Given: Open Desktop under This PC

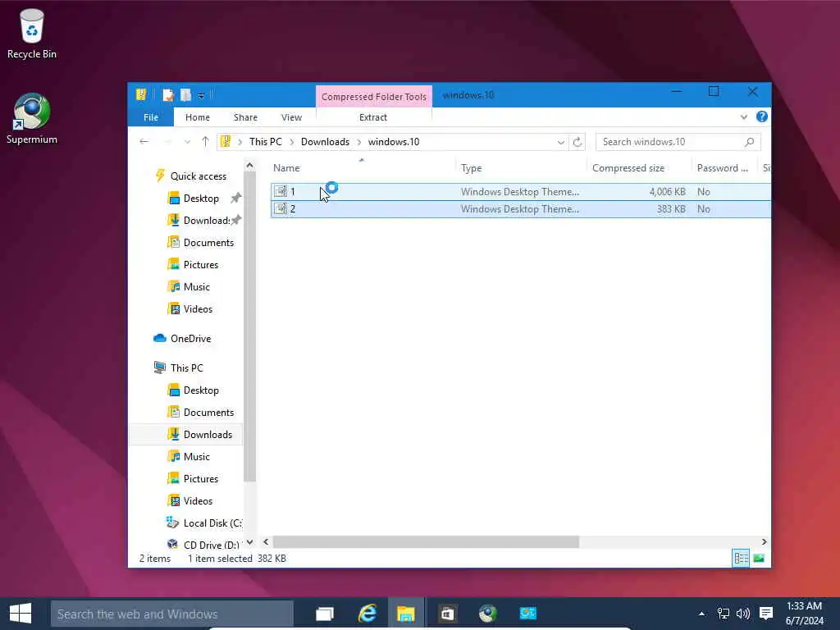Looking at the screenshot, I should point(201,390).
